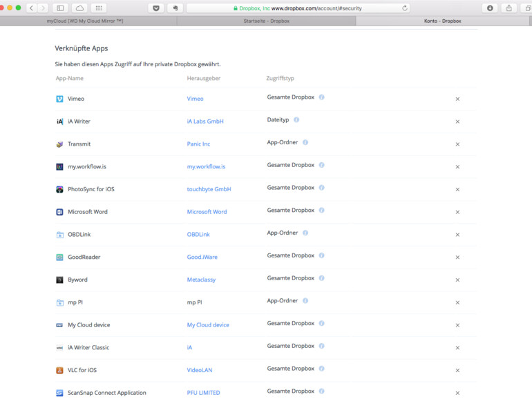Open the Vimeo publisher link

[195, 99]
